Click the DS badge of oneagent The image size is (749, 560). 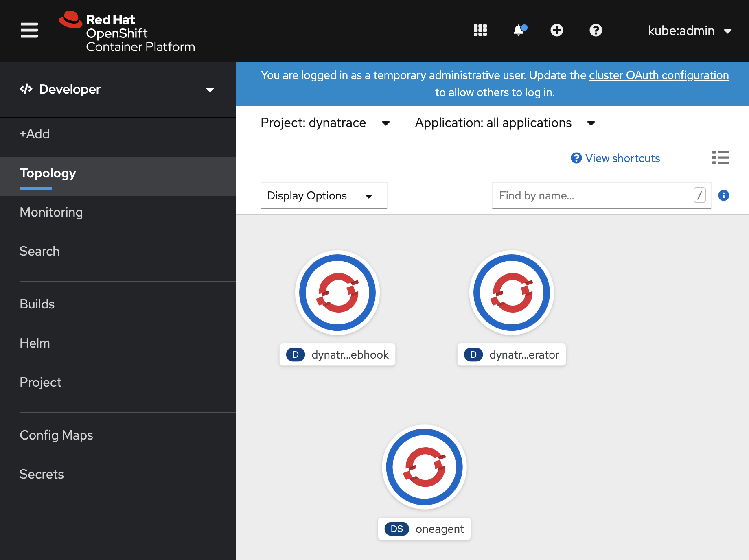[x=397, y=529]
